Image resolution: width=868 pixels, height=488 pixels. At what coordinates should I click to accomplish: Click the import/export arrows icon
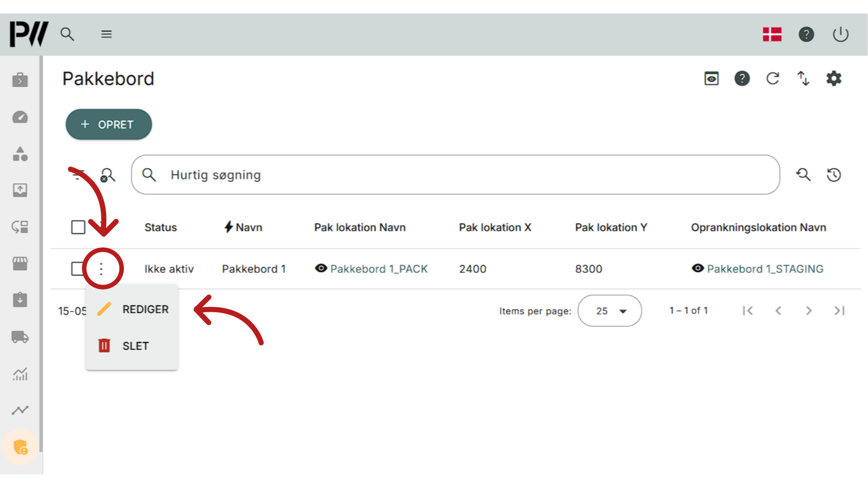[803, 79]
